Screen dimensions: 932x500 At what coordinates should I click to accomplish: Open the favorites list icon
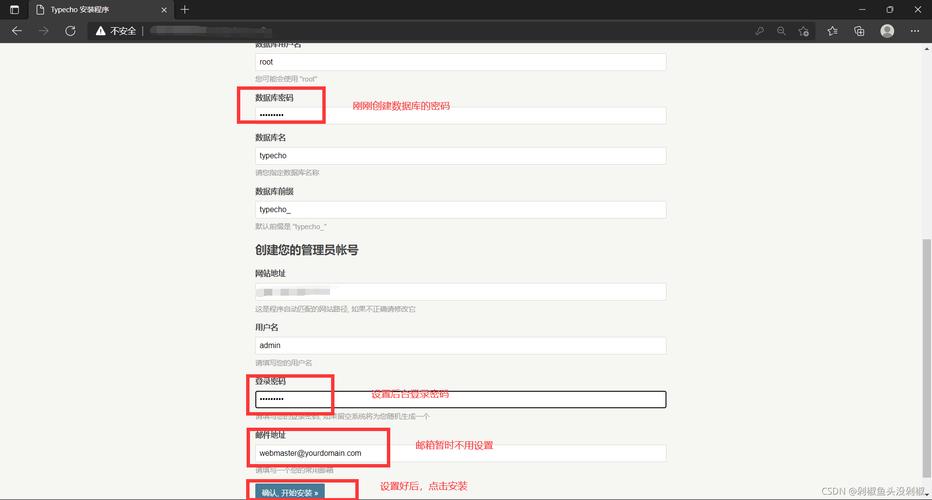(832, 31)
